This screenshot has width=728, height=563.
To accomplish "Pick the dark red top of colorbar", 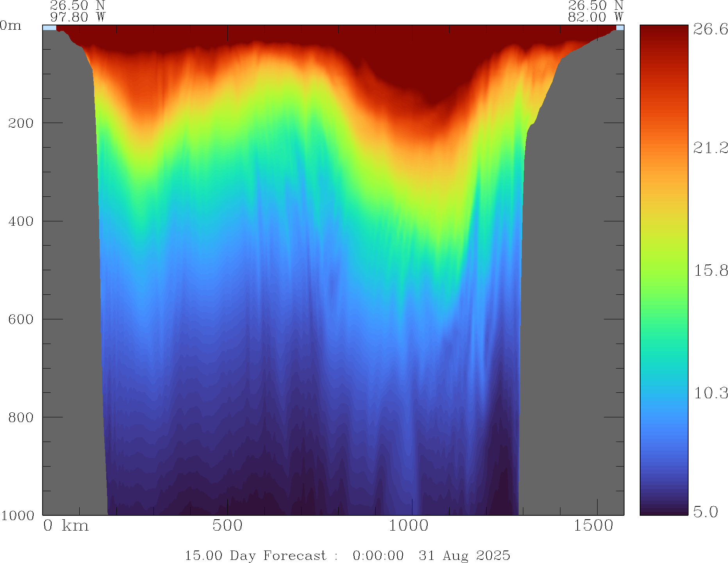I will point(664,31).
